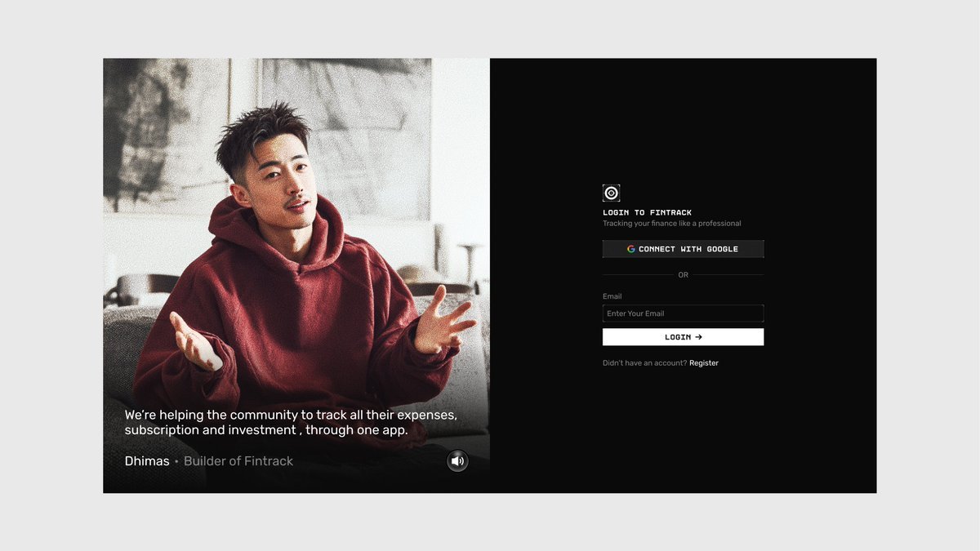
Task: Click the arrow icon on Login button
Action: (698, 337)
